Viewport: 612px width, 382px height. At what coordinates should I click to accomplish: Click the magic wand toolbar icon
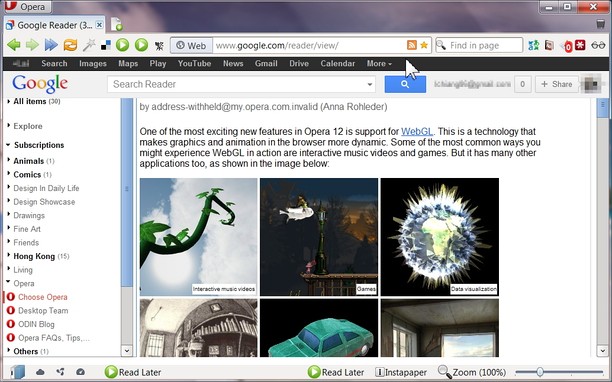pyautogui.click(x=89, y=45)
